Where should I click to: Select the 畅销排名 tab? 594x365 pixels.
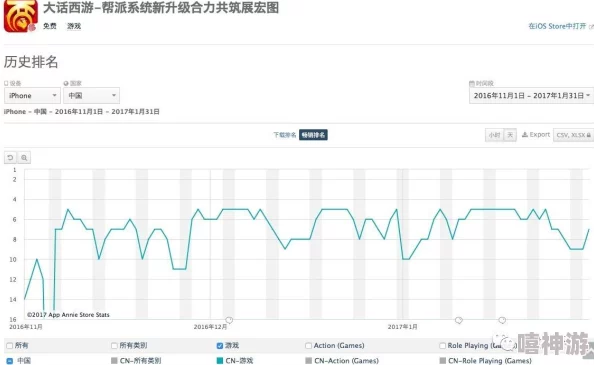click(313, 135)
